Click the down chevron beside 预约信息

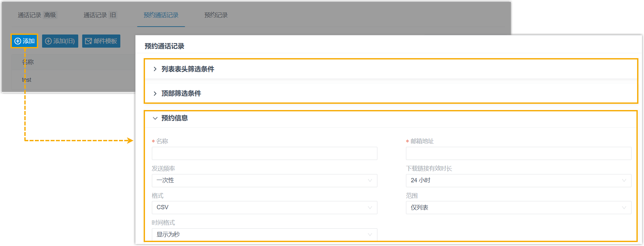pyautogui.click(x=155, y=118)
